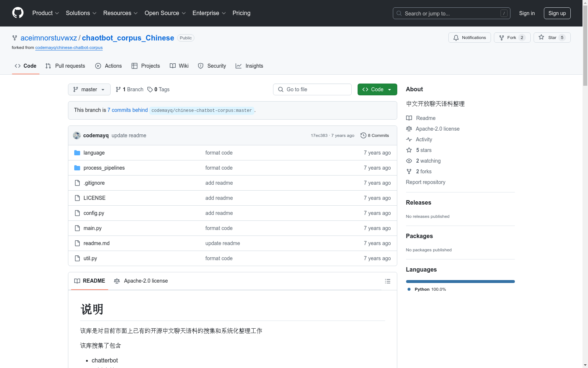588x368 pixels.
Task: Click the LICENSE file icon
Action: tap(77, 198)
